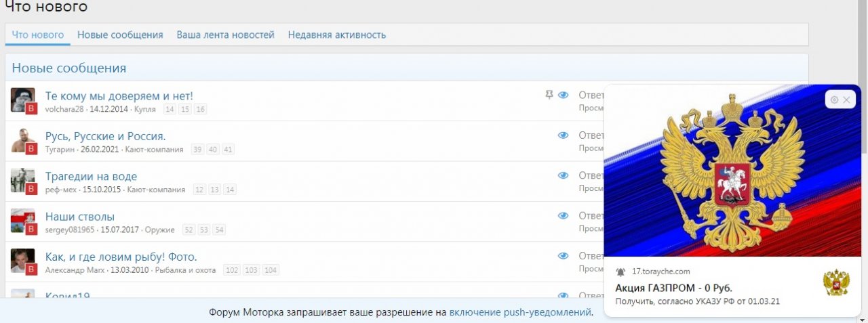Jump to page 14 of 'Те кому мы доверяем'
Viewport: 868px width, 323px height.
[x=170, y=109]
